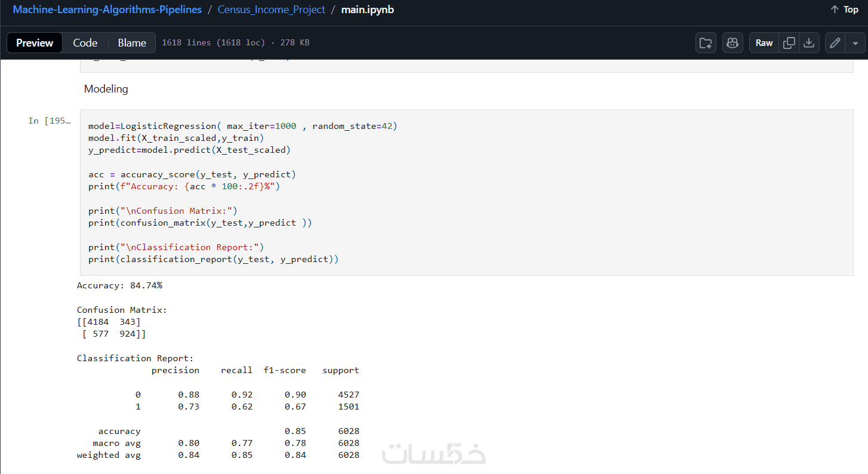This screenshot has height=474, width=868.
Task: Download the raw file
Action: point(809,43)
